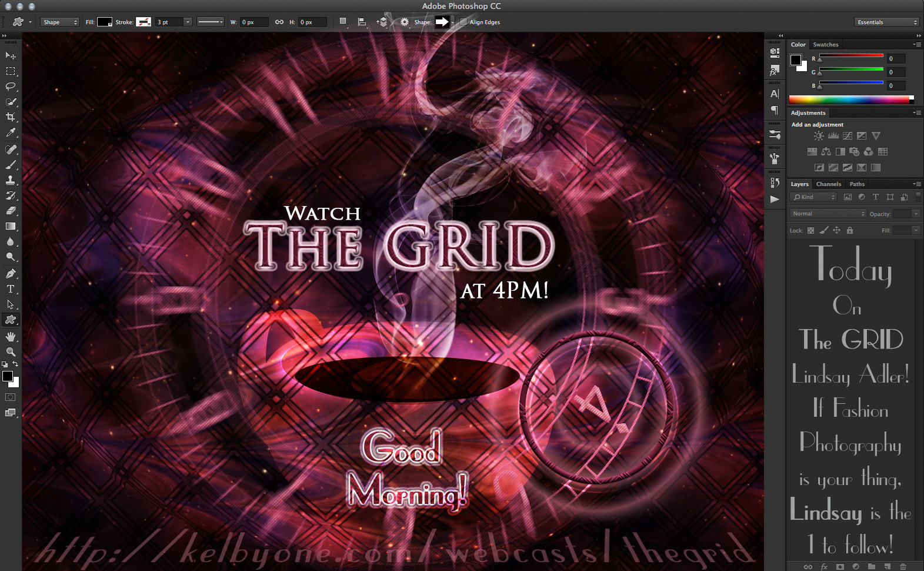Image resolution: width=924 pixels, height=571 pixels.
Task: Select the Dodge tool
Action: [11, 257]
